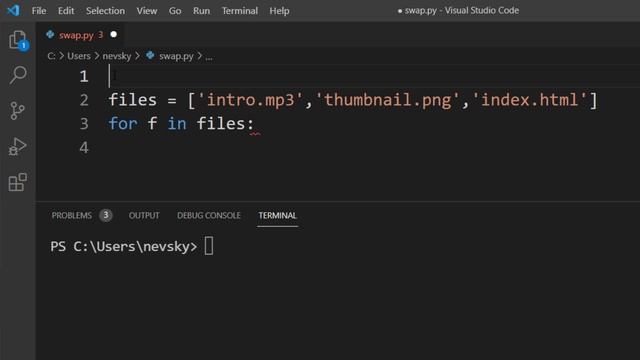
Task: Open the Source Control view icon
Action: click(x=18, y=111)
